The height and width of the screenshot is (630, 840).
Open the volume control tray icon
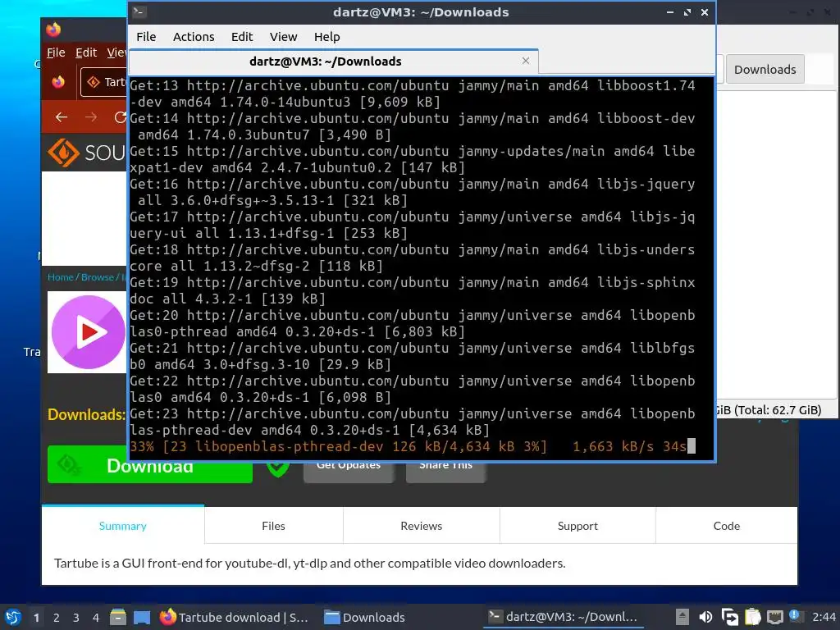pos(705,617)
